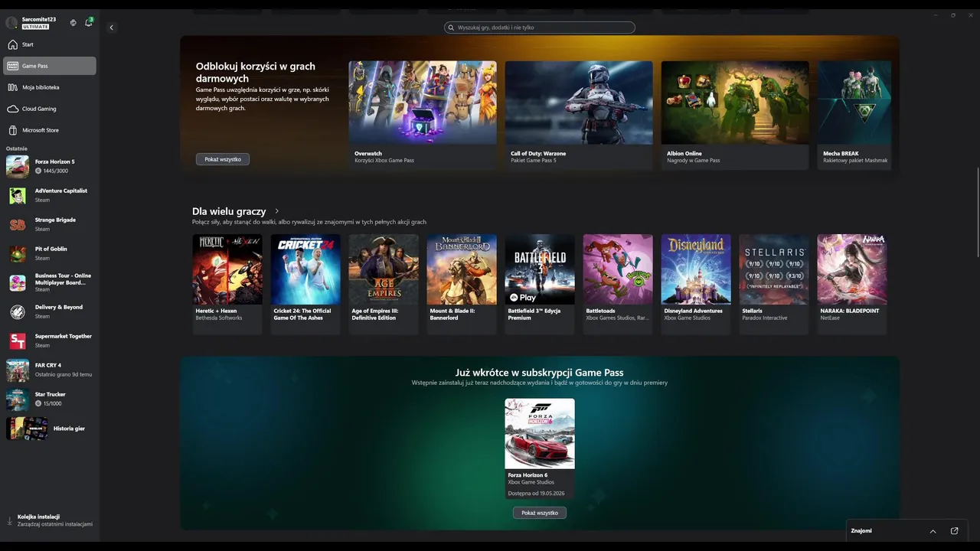Open Mount & Blade II: Bannerlord tile
Screen dimensions: 980x551
pyautogui.click(x=462, y=284)
